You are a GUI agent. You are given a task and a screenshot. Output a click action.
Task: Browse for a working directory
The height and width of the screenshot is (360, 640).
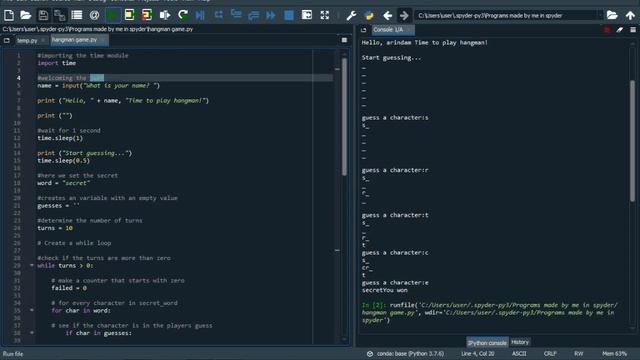(x=612, y=16)
